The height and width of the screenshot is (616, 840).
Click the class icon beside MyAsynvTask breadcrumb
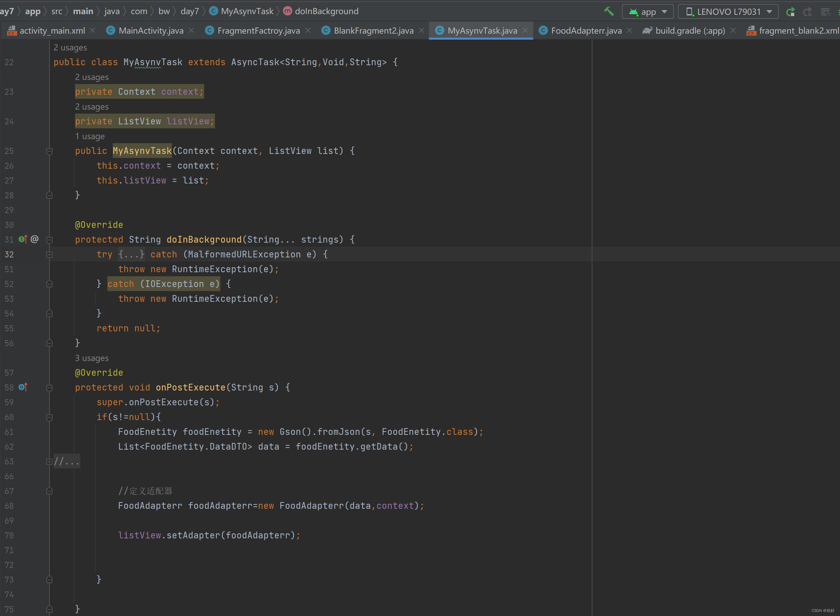pyautogui.click(x=214, y=11)
